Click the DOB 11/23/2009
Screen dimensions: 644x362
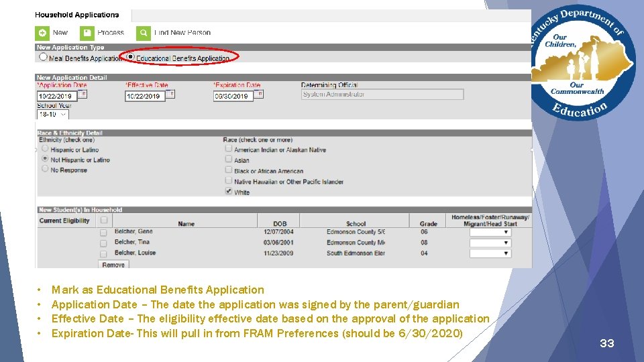pos(278,253)
